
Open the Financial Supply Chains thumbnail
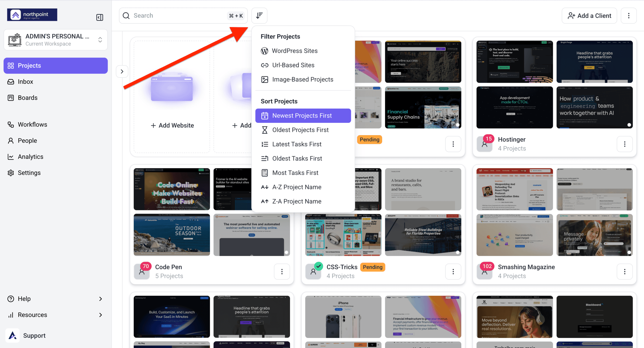tap(423, 108)
